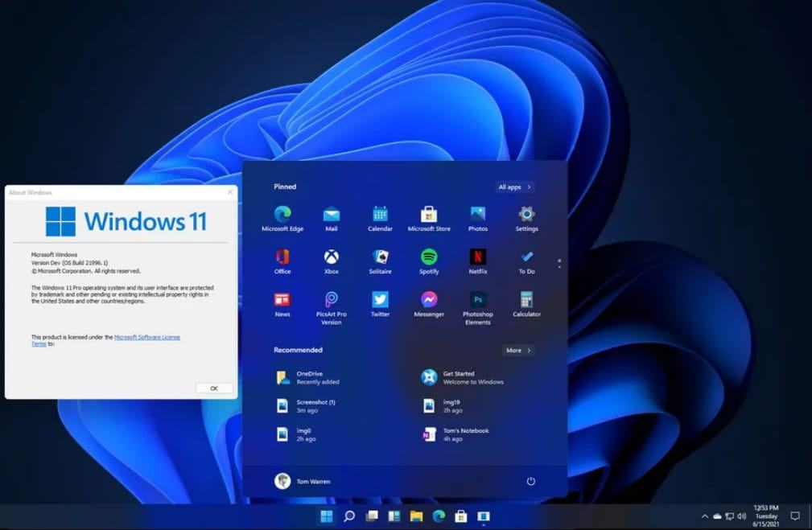Expand the All apps list
Image resolution: width=812 pixels, height=530 pixels.
513,186
